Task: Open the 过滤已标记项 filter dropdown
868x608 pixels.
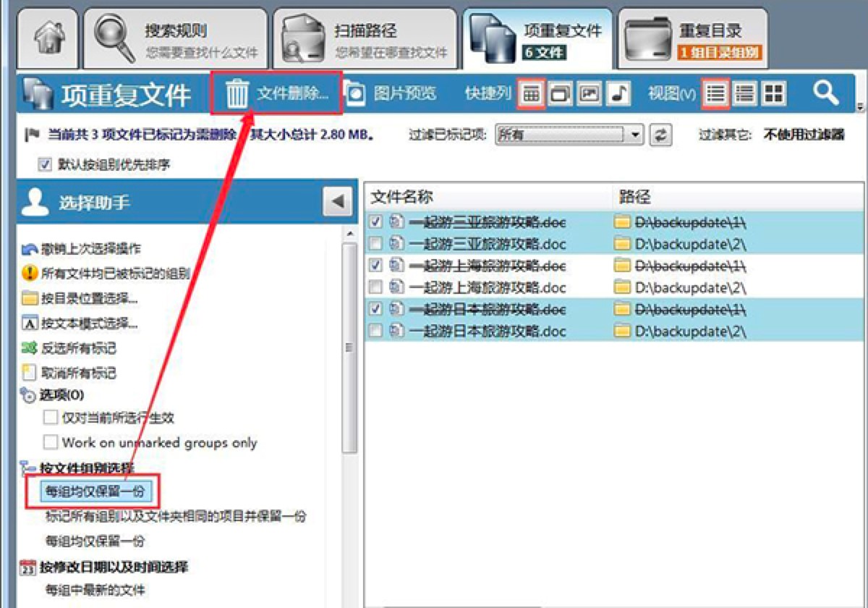Action: [x=635, y=133]
